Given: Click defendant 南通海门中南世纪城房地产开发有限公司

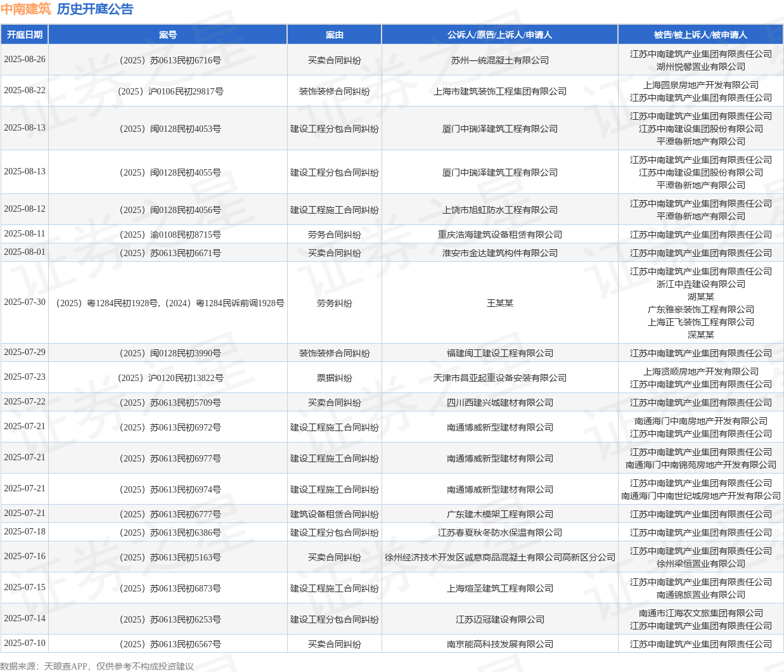Looking at the screenshot, I should click(x=701, y=496).
